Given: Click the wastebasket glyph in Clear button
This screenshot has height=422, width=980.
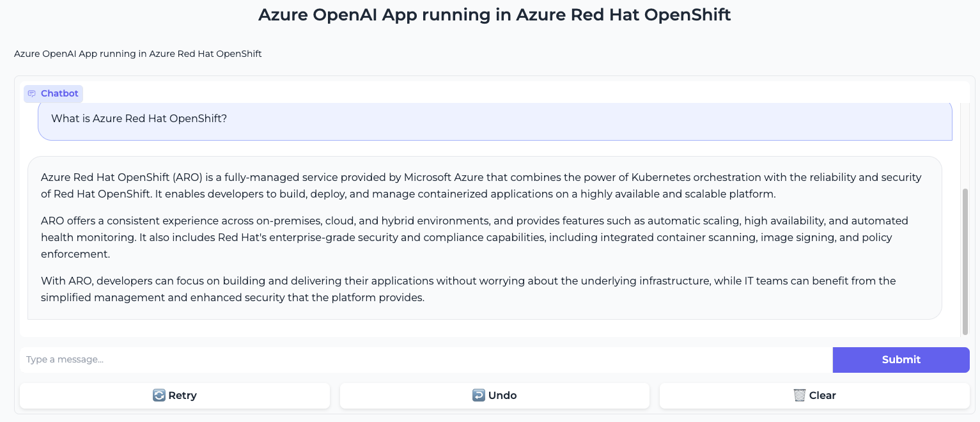Looking at the screenshot, I should click(x=800, y=395).
